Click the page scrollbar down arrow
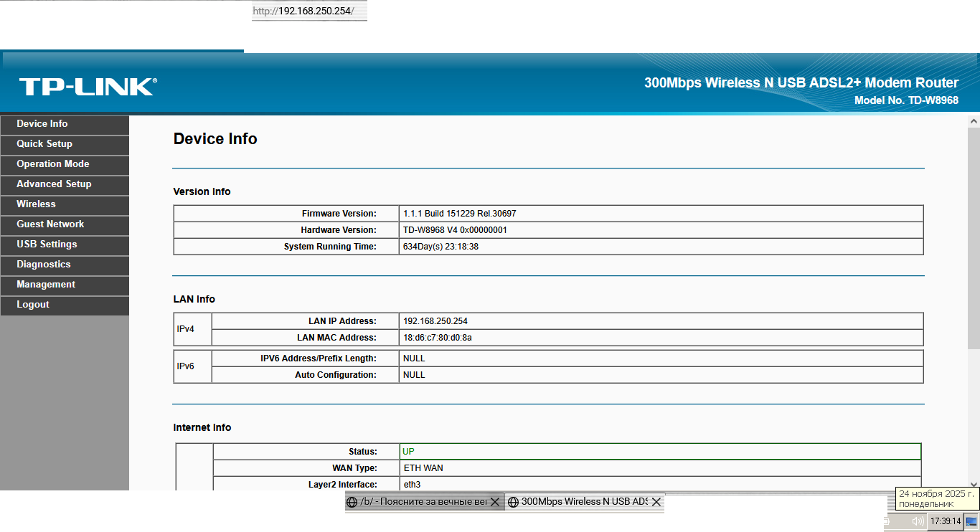Screen dimensions: 980x532 point(974,485)
